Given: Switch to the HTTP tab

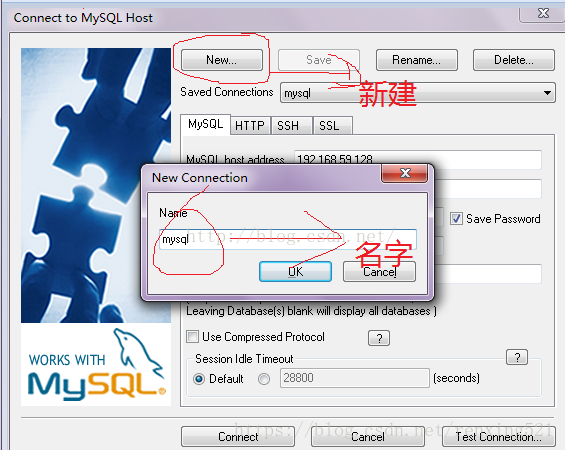Looking at the screenshot, I should click(250, 126).
